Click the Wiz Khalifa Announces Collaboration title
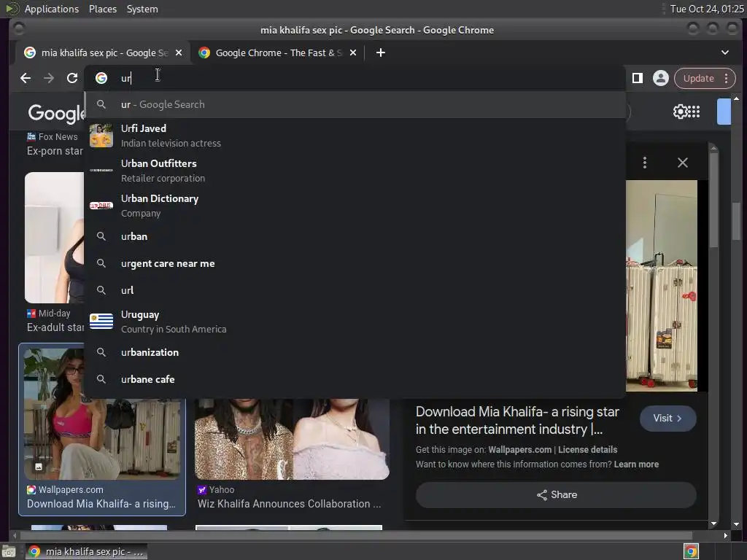Viewport: 747px width, 560px height. click(289, 504)
